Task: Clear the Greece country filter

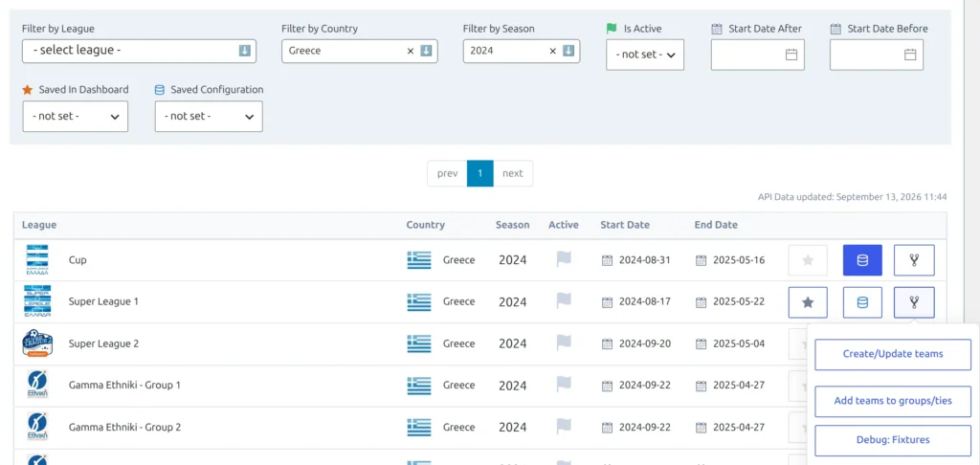Action: [411, 52]
